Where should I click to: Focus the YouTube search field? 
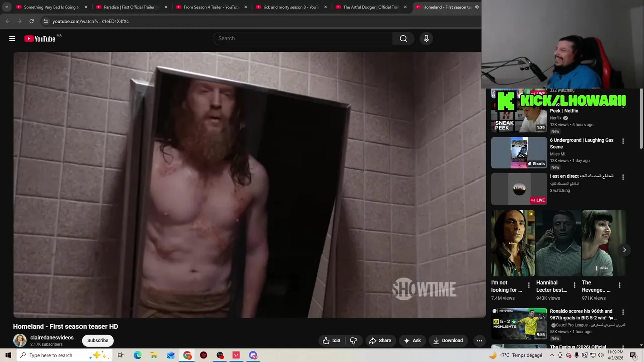[303, 39]
